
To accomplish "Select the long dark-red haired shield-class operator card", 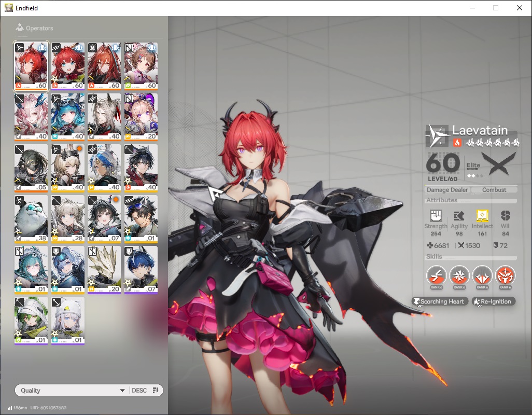I will pyautogui.click(x=104, y=66).
